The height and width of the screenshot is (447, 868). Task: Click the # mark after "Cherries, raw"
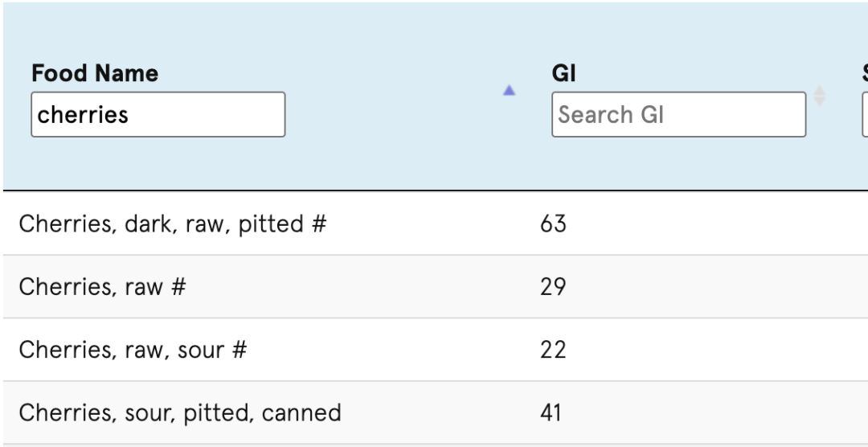click(x=178, y=286)
